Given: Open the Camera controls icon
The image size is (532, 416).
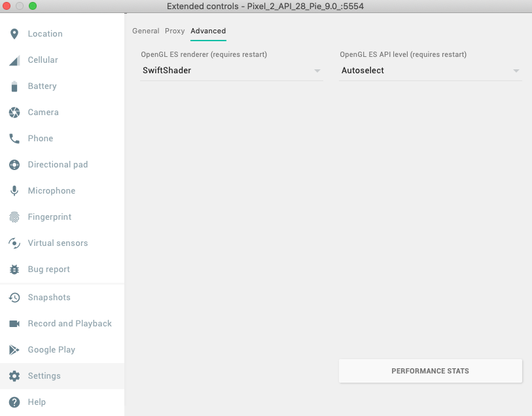Looking at the screenshot, I should point(13,112).
